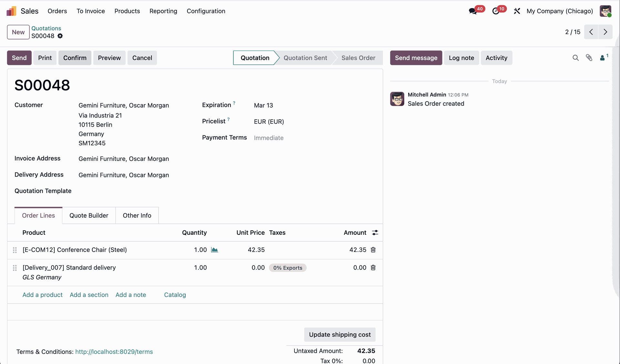Open forecast chart icon beside quantity

pyautogui.click(x=214, y=250)
